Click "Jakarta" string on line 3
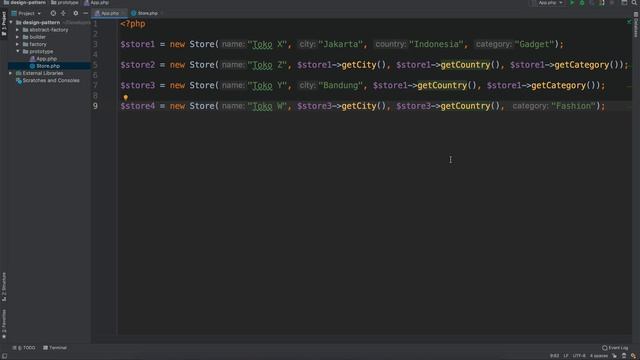 coord(340,44)
